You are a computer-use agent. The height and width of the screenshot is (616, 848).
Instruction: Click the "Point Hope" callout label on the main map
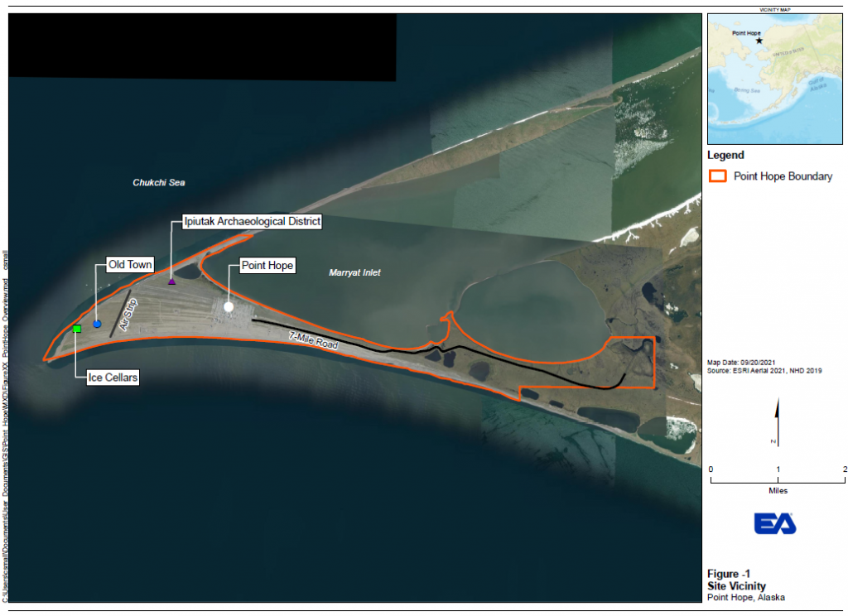pos(267,266)
